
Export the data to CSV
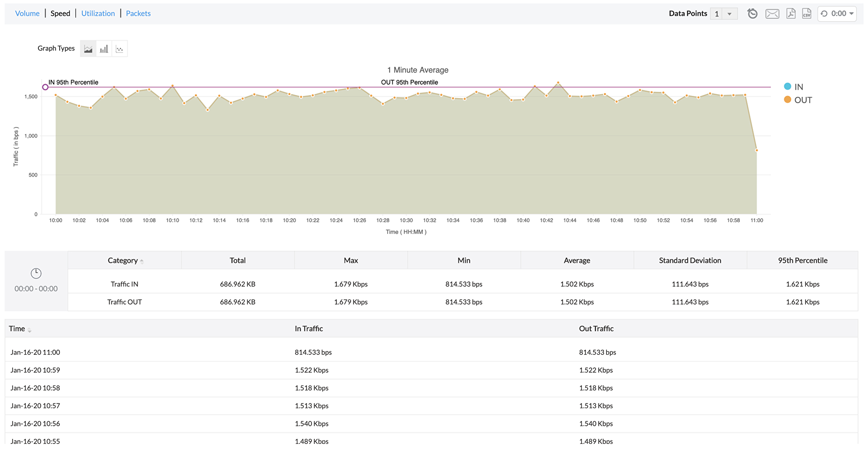(x=807, y=14)
